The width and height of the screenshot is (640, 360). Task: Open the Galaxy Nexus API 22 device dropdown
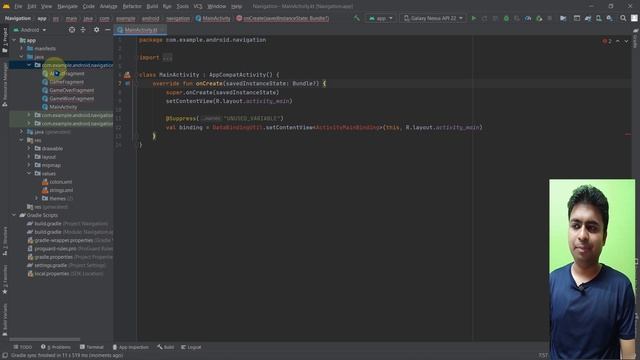pyautogui.click(x=433, y=18)
